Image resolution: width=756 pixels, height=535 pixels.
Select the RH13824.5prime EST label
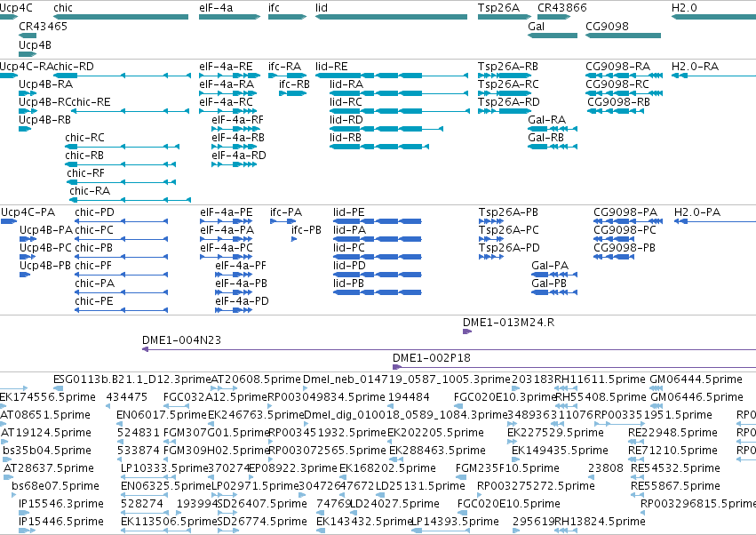[600, 522]
